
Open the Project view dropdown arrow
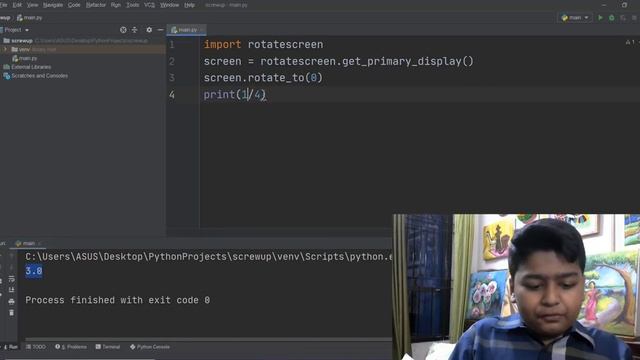click(x=27, y=30)
